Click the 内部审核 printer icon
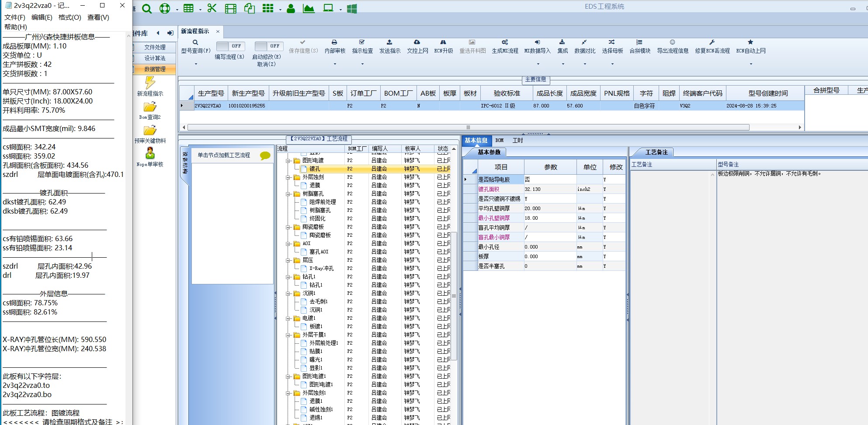Screen dimensions: 868x425 coord(334,42)
